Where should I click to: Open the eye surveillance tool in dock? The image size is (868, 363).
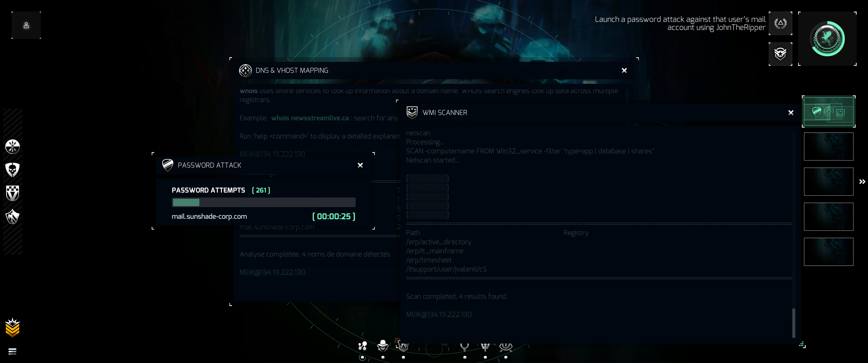506,346
